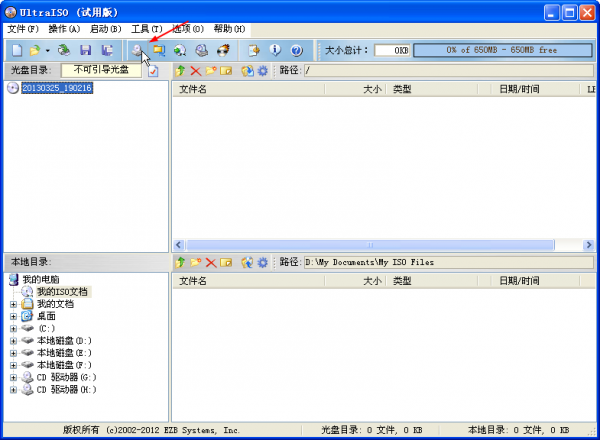
Task: Open the 文件(F) menu
Action: click(x=23, y=29)
